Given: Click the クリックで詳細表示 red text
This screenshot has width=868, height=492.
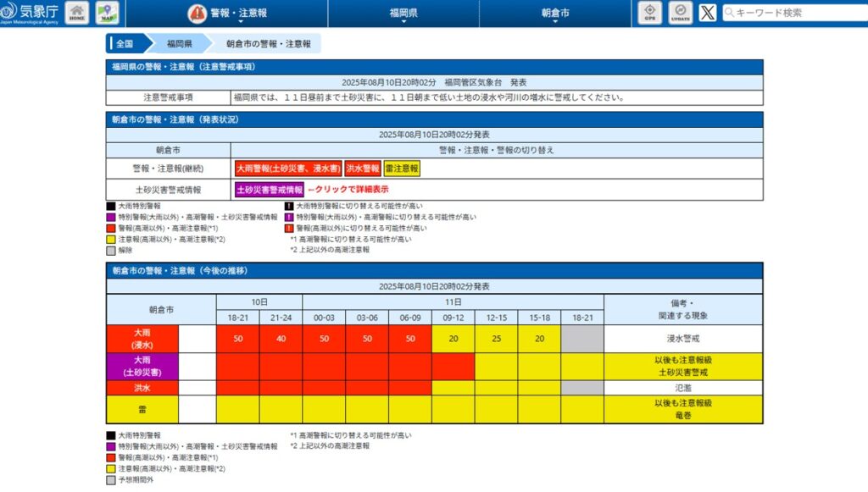Looking at the screenshot, I should (348, 190).
